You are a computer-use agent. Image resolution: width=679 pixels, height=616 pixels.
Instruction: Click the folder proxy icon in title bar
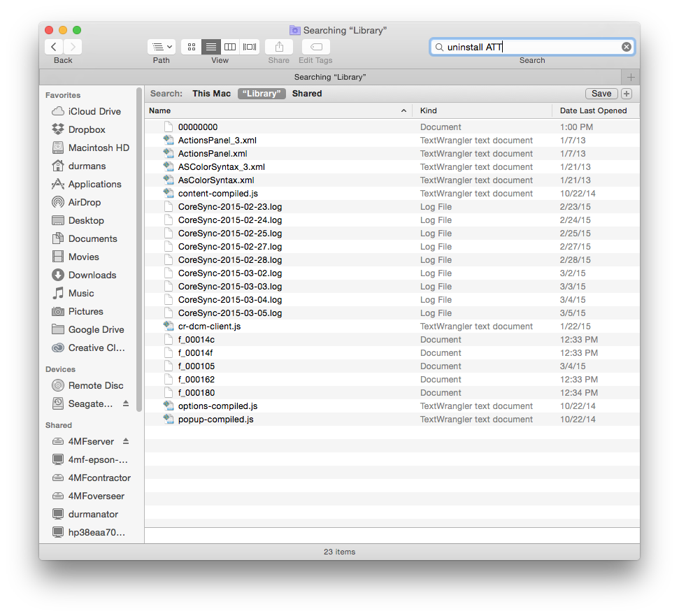point(294,30)
